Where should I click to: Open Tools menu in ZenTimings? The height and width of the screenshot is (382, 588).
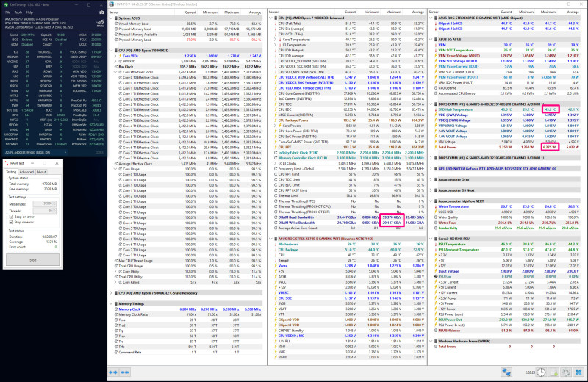[18, 12]
